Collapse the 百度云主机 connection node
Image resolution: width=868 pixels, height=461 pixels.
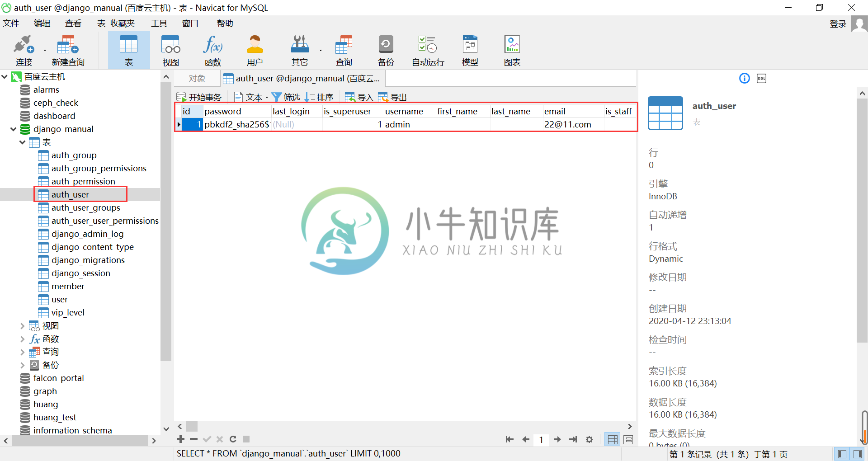pyautogui.click(x=5, y=77)
